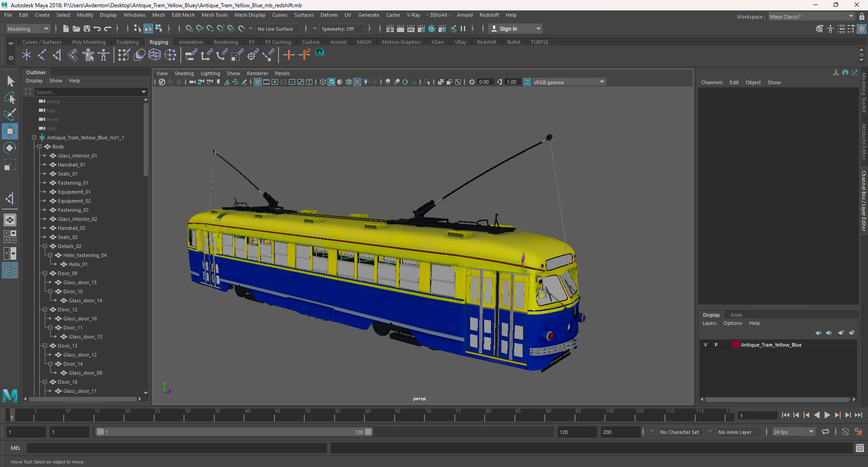868x467 pixels.
Task: Click the MEL command line input field
Action: tap(176, 448)
